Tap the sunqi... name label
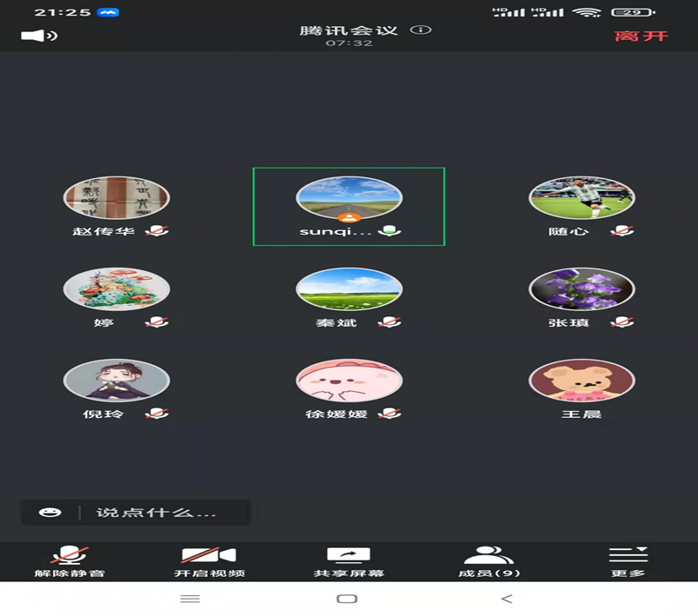This screenshot has height=616, width=698. pos(336,231)
